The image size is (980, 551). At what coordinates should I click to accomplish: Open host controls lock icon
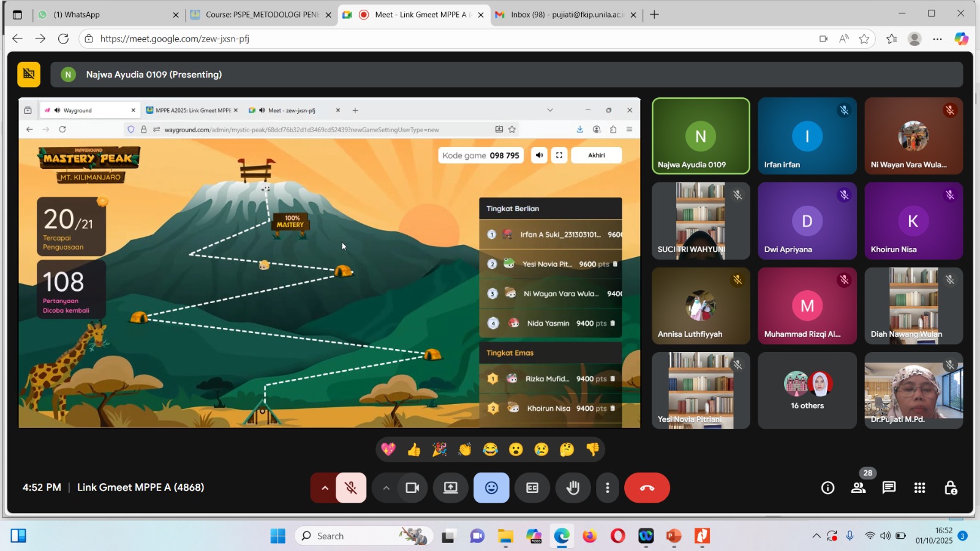[950, 488]
